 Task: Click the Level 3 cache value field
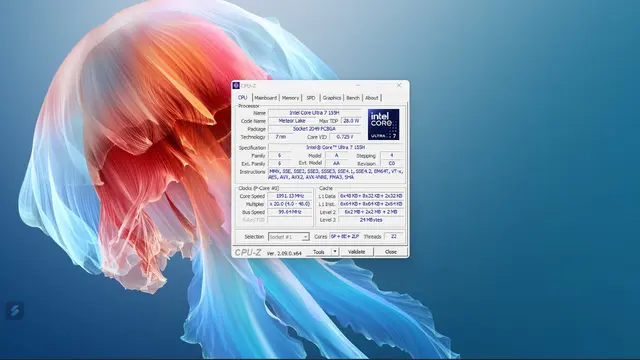click(371, 220)
